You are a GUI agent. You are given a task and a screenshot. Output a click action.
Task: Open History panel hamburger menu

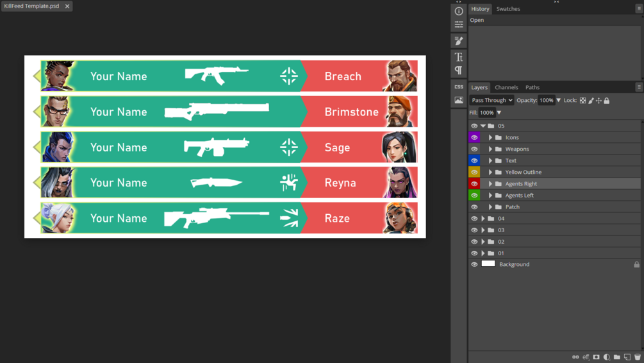click(x=639, y=8)
